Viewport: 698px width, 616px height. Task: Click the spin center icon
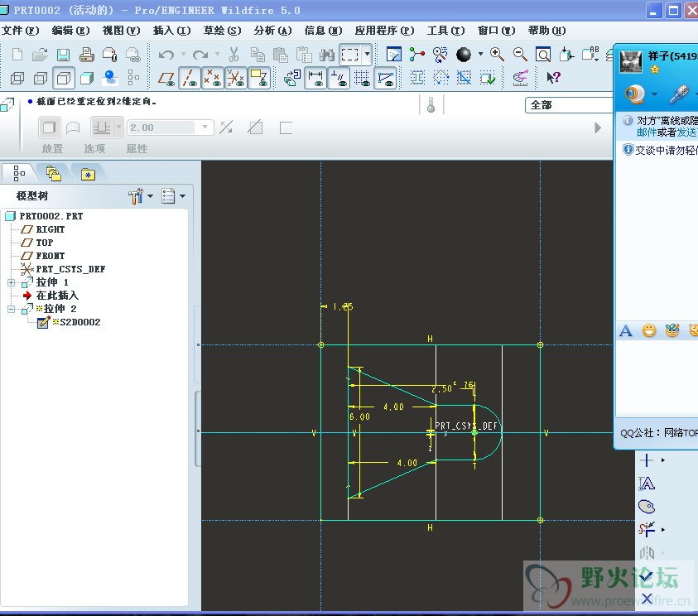click(x=416, y=55)
